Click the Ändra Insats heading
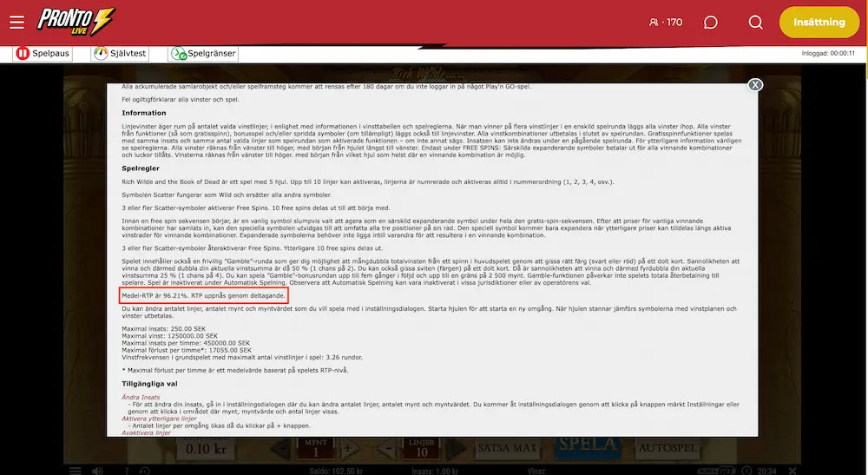Viewport: 868px width, 475px height. pyautogui.click(x=141, y=397)
